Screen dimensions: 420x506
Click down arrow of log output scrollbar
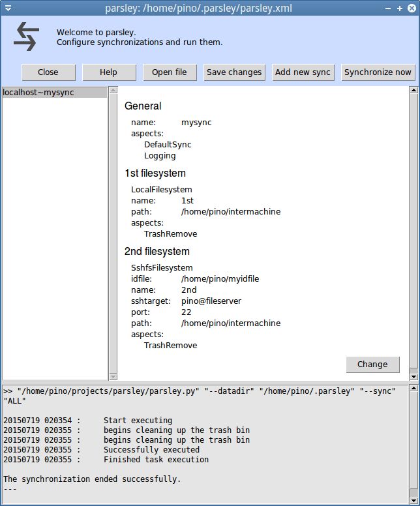pos(413,501)
